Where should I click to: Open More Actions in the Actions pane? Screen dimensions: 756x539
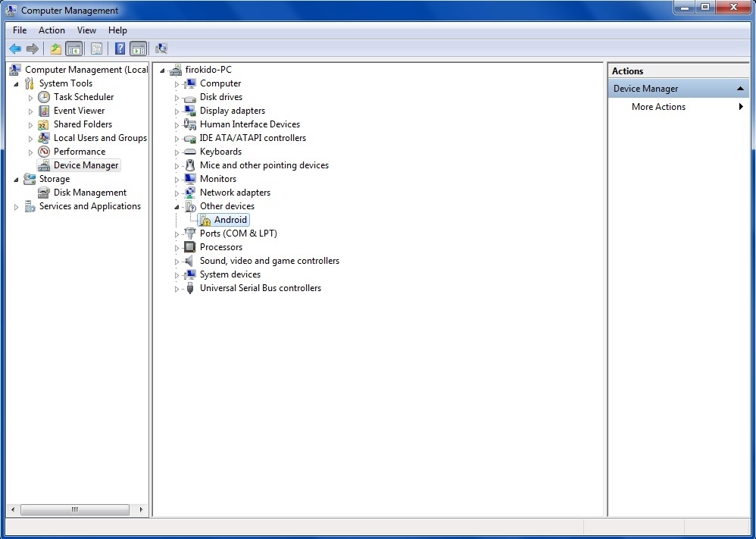click(x=679, y=107)
